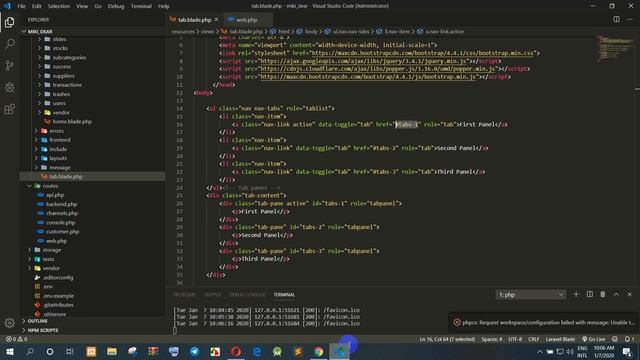Open the Source Control view
This screenshot has height=360, width=640.
(x=9, y=65)
